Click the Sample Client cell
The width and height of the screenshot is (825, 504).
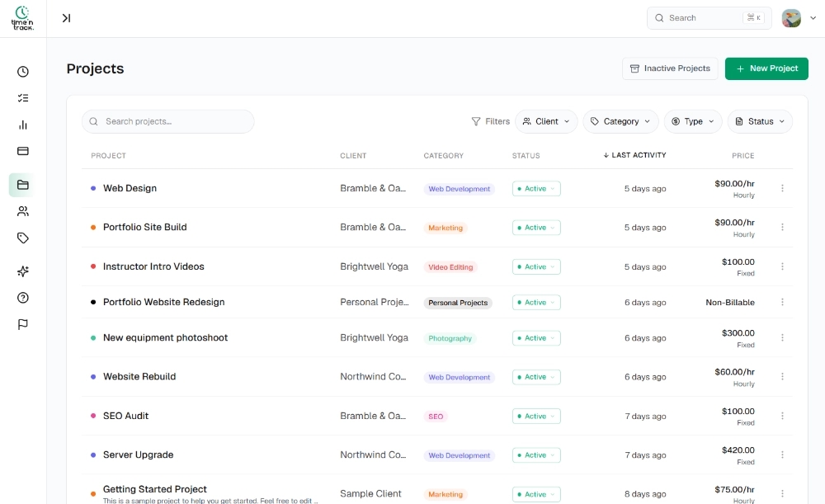click(x=370, y=493)
